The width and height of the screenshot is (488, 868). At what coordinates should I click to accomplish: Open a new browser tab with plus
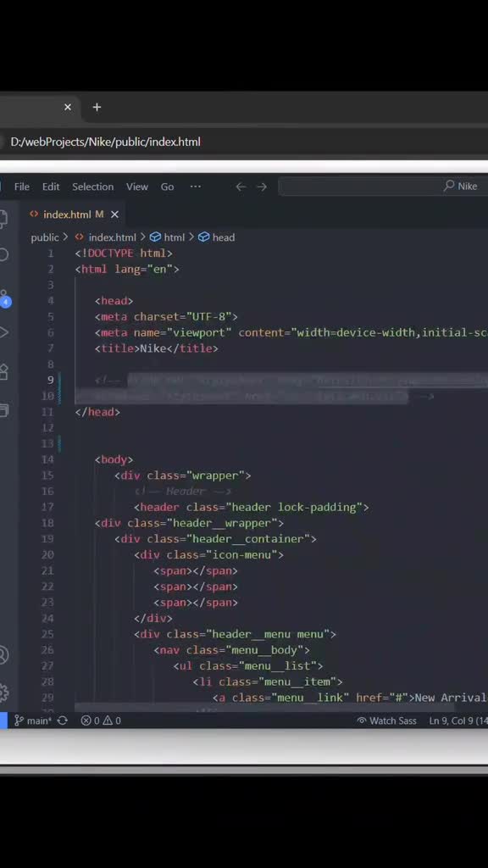pos(97,107)
